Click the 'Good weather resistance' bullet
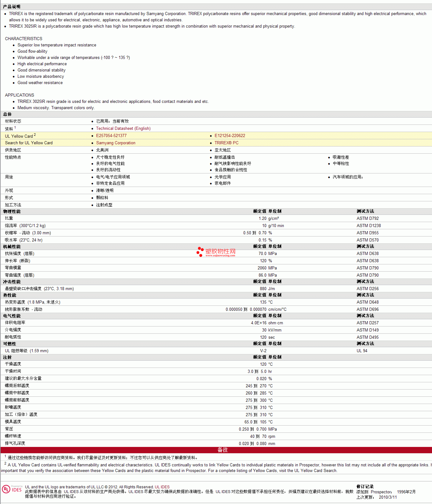The image size is (432, 504). point(40,83)
